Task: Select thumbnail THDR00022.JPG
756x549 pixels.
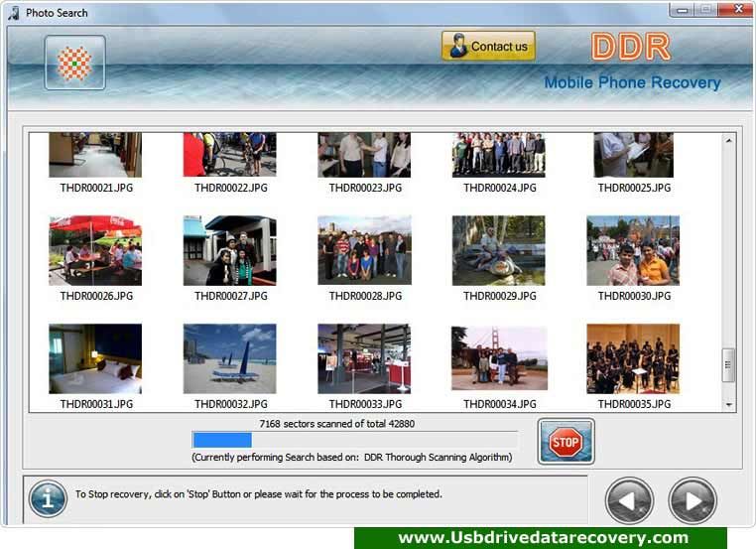Action: point(230,155)
